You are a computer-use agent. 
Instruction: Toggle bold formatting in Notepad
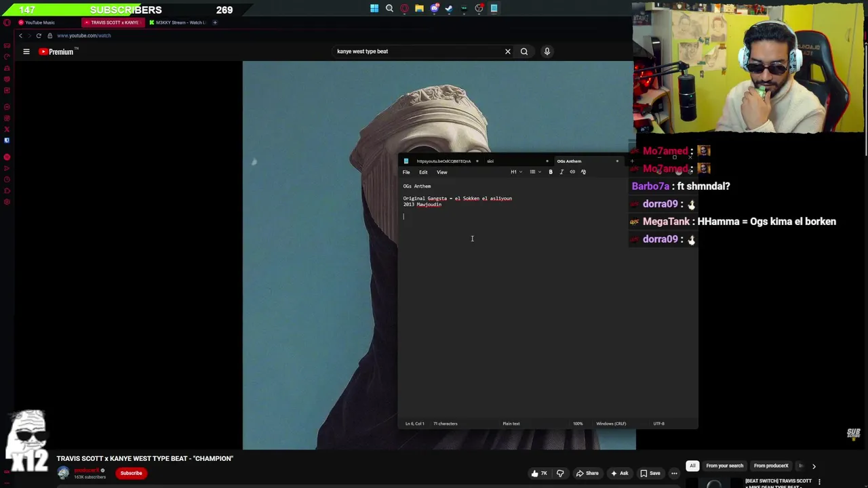point(551,172)
